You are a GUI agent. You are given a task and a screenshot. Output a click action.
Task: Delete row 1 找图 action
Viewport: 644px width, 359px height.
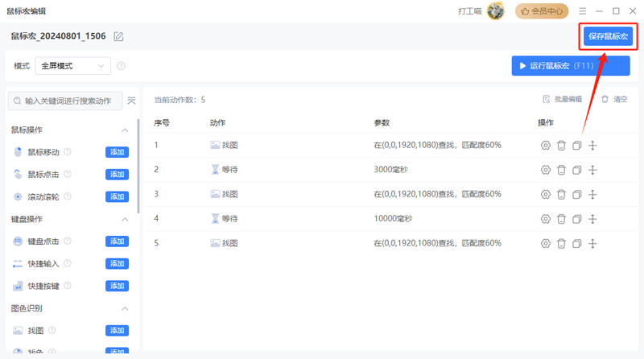[561, 146]
